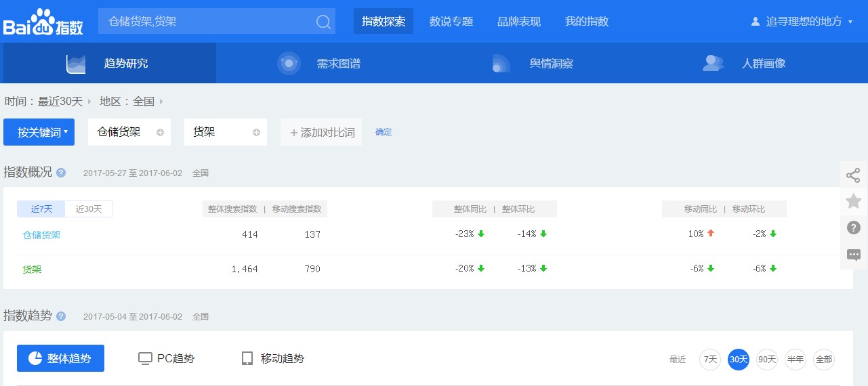Switch to the 舆情洞察 tab
Image resolution: width=868 pixels, height=386 pixels.
(537, 64)
